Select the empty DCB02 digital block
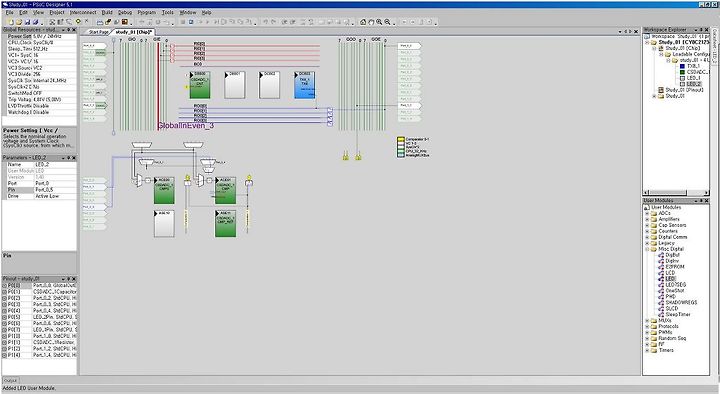The height and width of the screenshot is (394, 720). [x=269, y=84]
